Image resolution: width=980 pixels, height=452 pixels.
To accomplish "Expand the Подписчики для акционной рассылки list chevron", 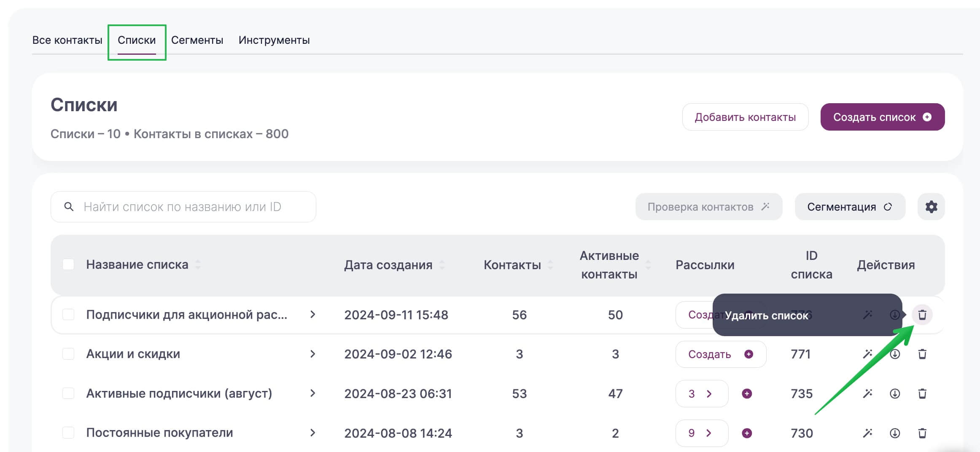I will click(312, 315).
